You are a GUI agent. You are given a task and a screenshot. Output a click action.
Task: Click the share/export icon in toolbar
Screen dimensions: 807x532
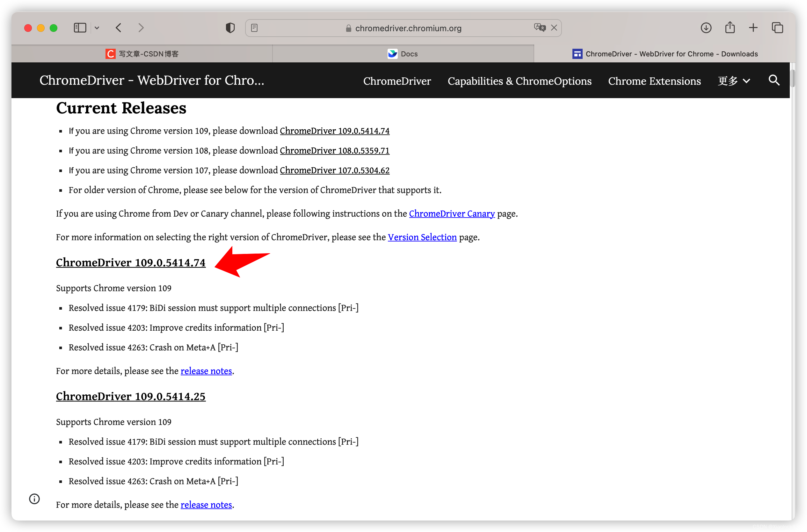729,27
